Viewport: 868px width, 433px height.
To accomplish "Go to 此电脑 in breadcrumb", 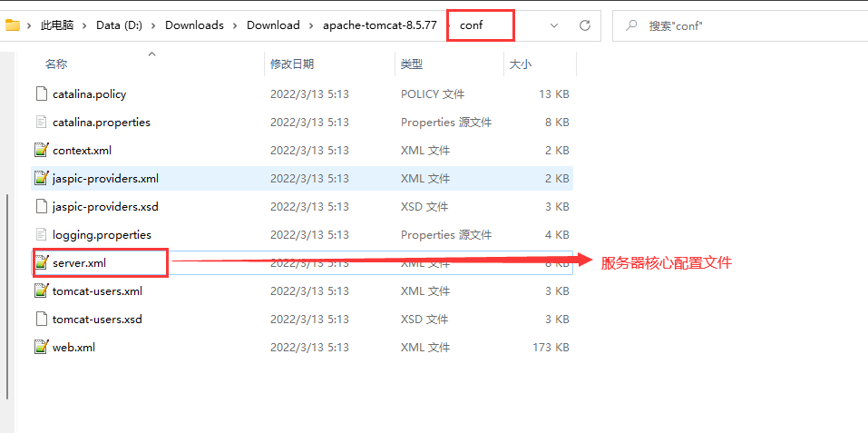I will click(56, 25).
